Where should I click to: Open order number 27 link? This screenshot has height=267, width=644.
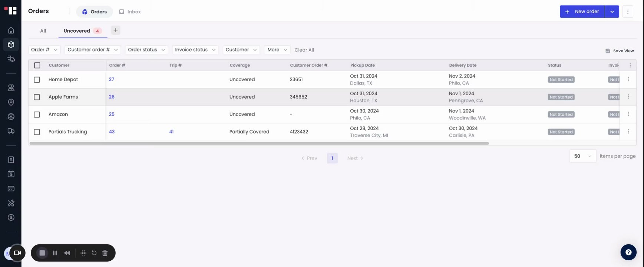[x=112, y=79]
